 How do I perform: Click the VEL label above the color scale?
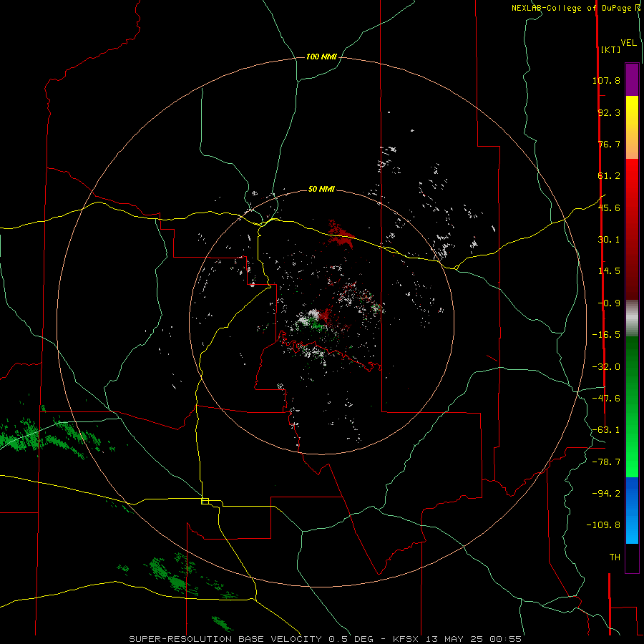[628, 43]
